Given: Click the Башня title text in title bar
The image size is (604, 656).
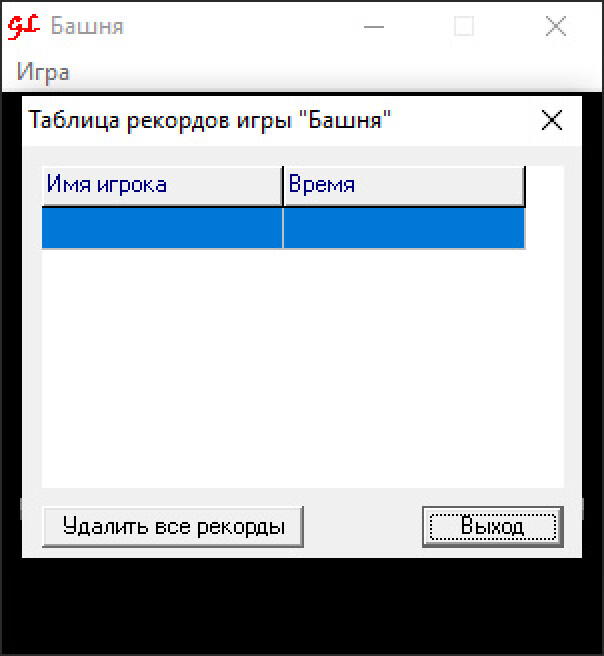Looking at the screenshot, I should 87,27.
